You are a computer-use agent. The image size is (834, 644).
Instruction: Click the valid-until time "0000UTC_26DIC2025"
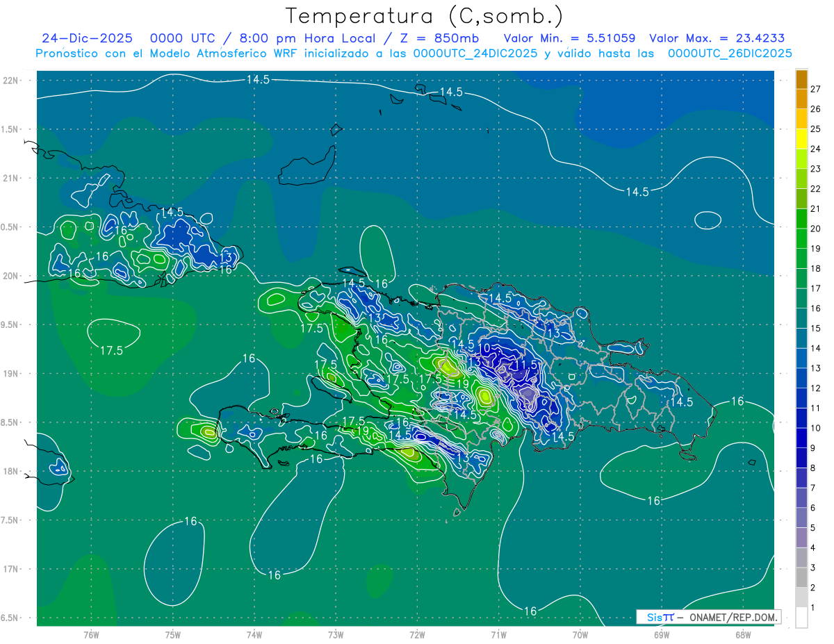(730, 53)
